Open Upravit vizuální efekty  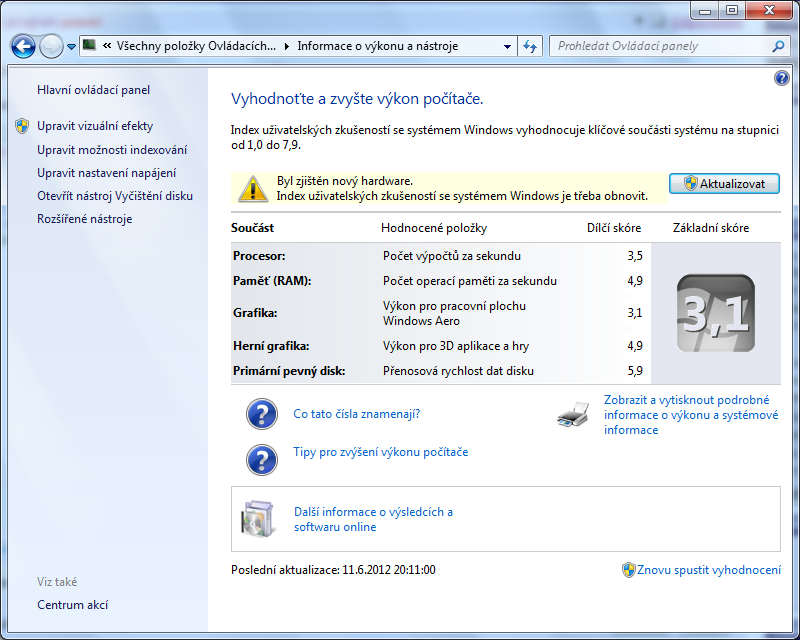point(95,126)
